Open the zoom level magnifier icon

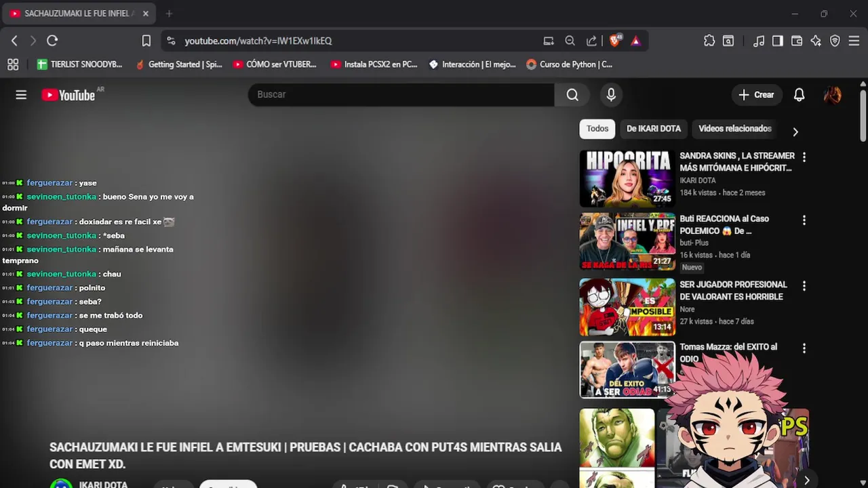point(570,41)
